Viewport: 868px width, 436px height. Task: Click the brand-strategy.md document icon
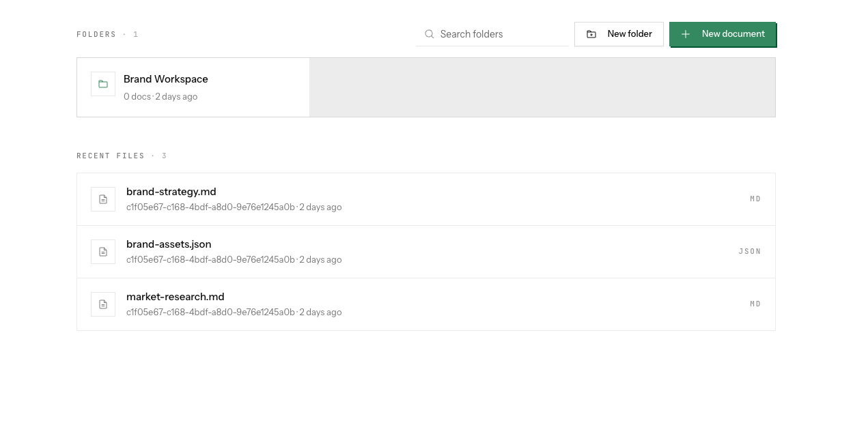click(103, 199)
